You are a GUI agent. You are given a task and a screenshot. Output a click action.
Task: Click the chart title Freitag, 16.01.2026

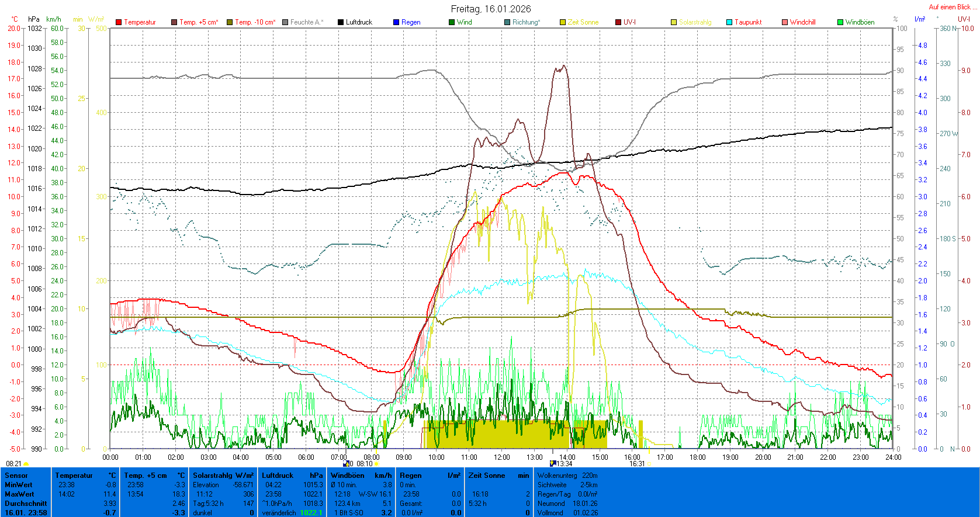pyautogui.click(x=491, y=9)
